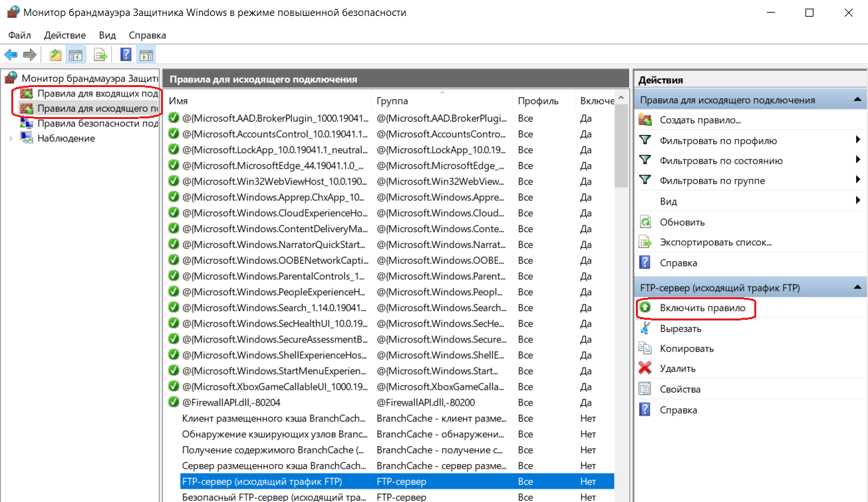Open the Действие menu
The height and width of the screenshot is (502, 868).
coord(65,35)
